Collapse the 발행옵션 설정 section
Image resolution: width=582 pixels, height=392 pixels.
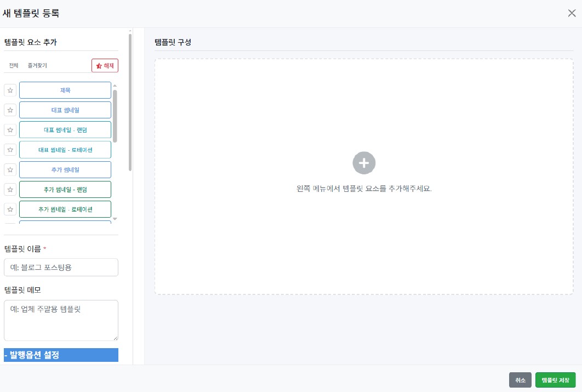pyautogui.click(x=61, y=355)
